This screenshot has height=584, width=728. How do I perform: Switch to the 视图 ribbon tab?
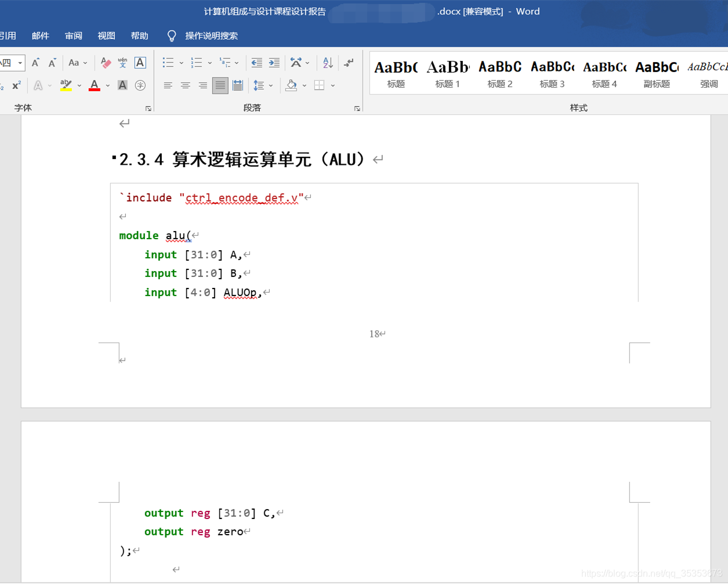107,36
